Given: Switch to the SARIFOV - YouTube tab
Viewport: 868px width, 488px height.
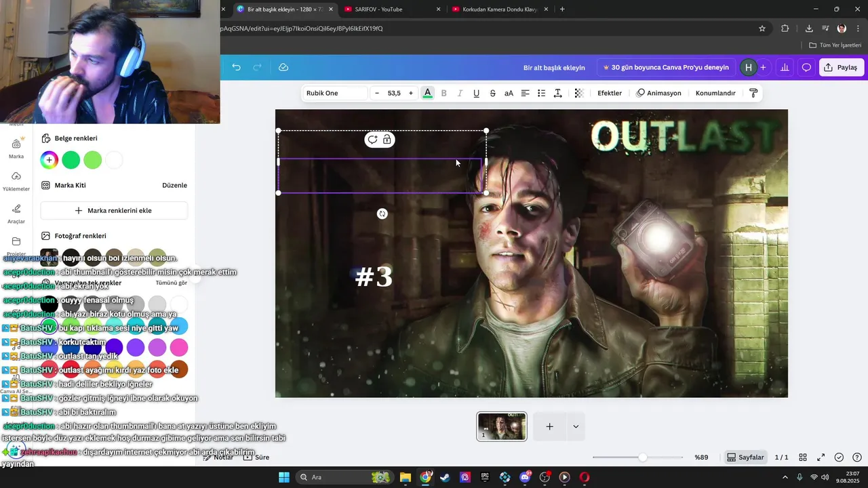Looking at the screenshot, I should (x=392, y=9).
